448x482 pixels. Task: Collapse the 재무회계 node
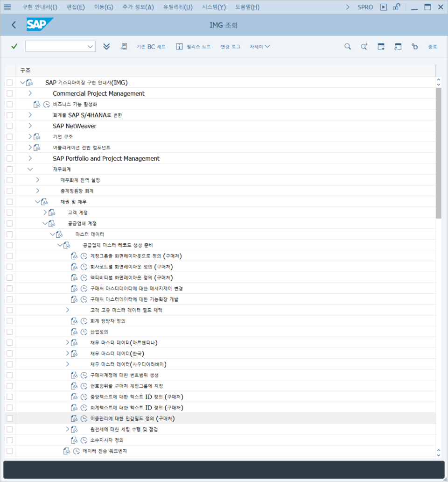pyautogui.click(x=30, y=169)
